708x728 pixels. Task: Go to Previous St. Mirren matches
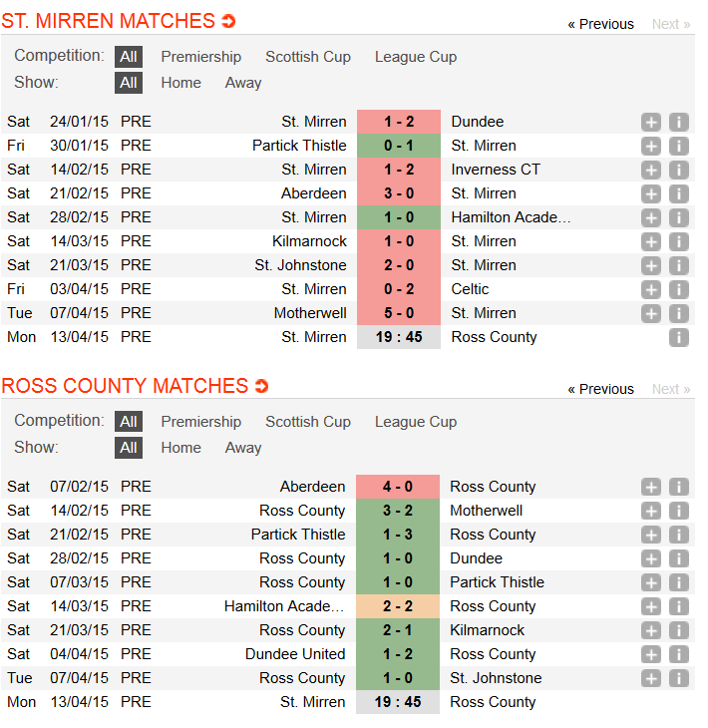tap(600, 24)
